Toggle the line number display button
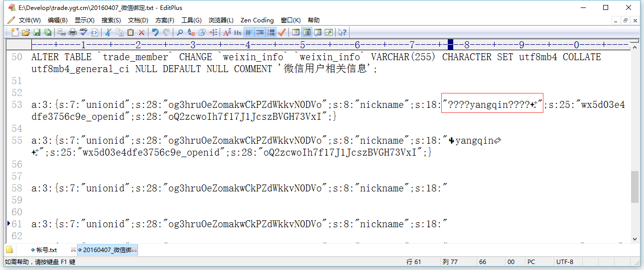644x270 pixels. (x=270, y=32)
